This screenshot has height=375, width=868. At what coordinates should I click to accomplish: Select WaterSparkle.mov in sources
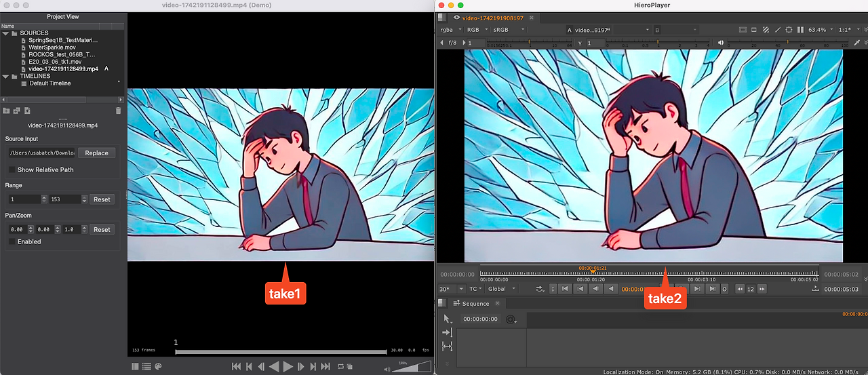coord(52,47)
